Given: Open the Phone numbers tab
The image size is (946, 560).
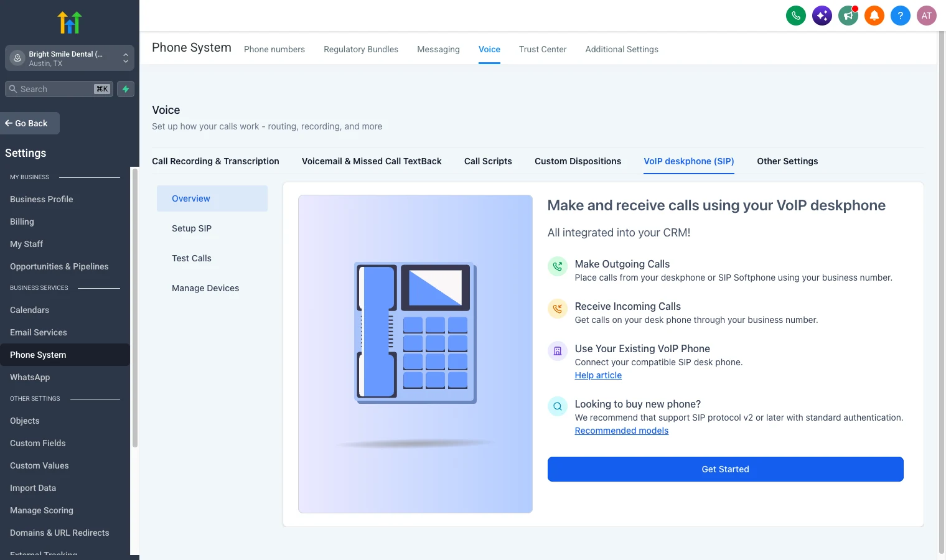Looking at the screenshot, I should coord(274,49).
